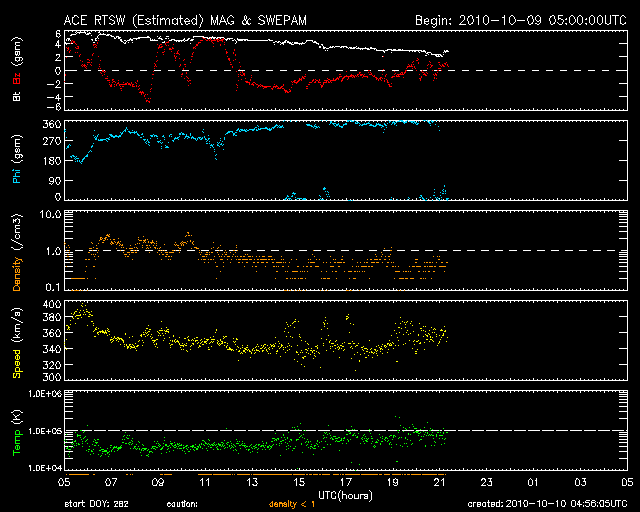Click the '300' tick on Speed axis
640x512 pixels.
(x=52, y=377)
